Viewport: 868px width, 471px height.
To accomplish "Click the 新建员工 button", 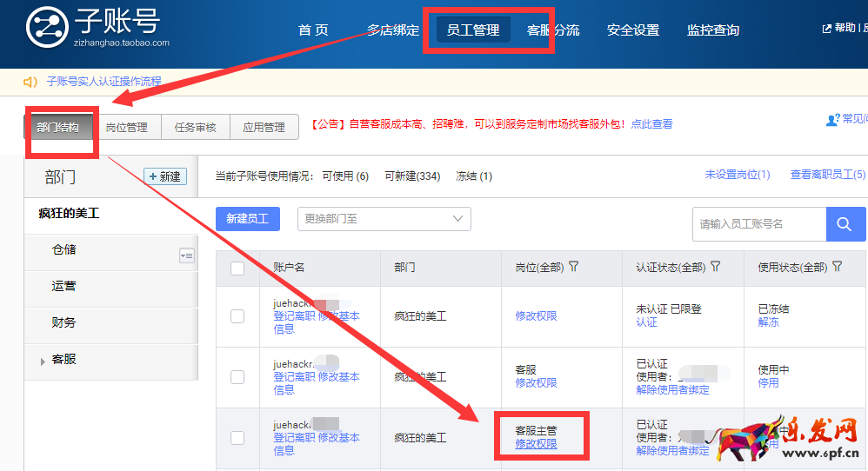I will pos(247,219).
